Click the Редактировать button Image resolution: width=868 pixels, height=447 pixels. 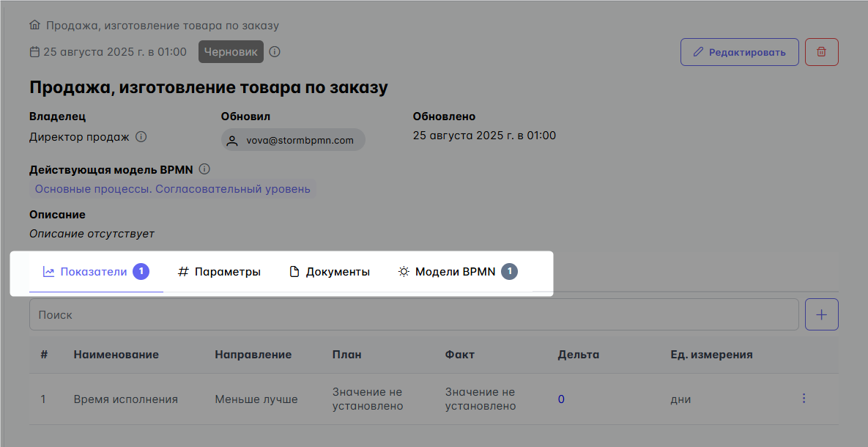pyautogui.click(x=739, y=52)
